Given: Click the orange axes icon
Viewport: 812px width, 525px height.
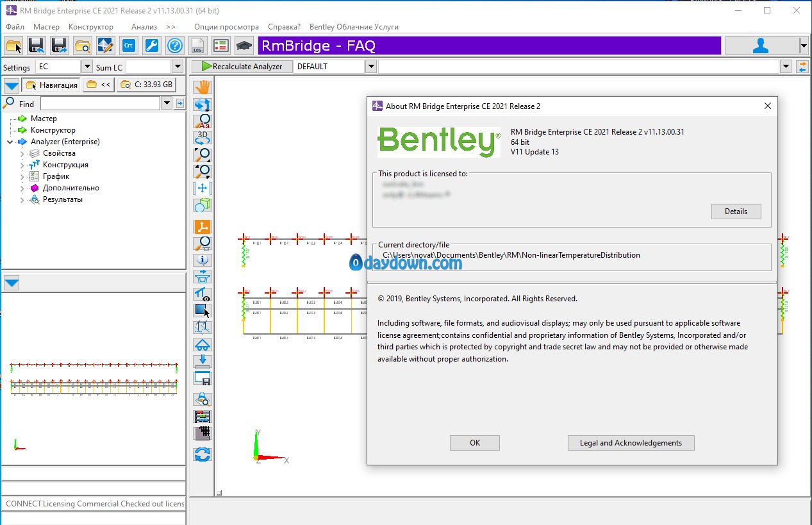Looking at the screenshot, I should click(203, 227).
